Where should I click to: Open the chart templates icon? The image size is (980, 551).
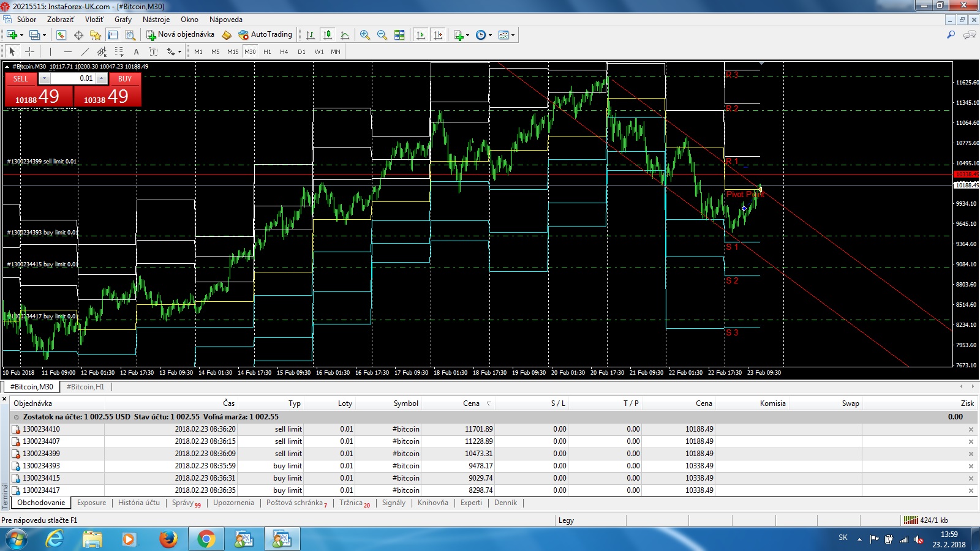coord(503,35)
